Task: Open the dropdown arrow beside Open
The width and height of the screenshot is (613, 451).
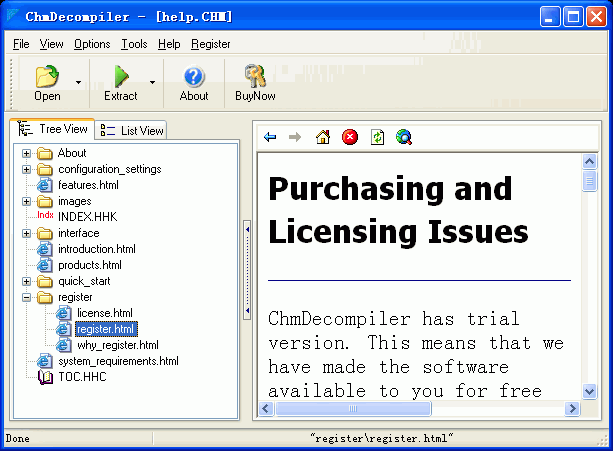Action: 78,82
